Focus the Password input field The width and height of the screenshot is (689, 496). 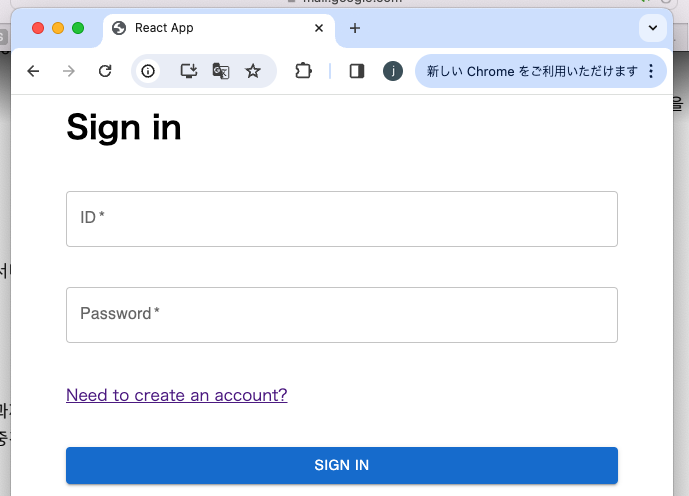(x=342, y=315)
